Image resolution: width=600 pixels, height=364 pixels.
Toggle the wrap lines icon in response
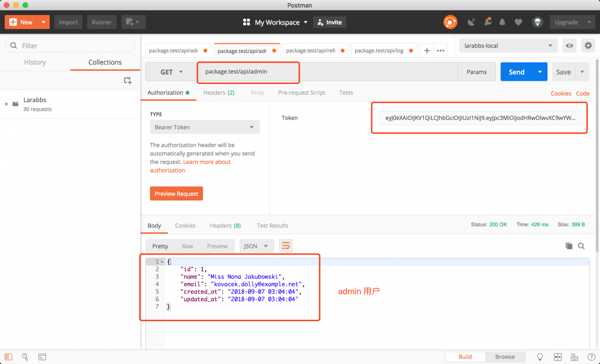click(x=286, y=246)
